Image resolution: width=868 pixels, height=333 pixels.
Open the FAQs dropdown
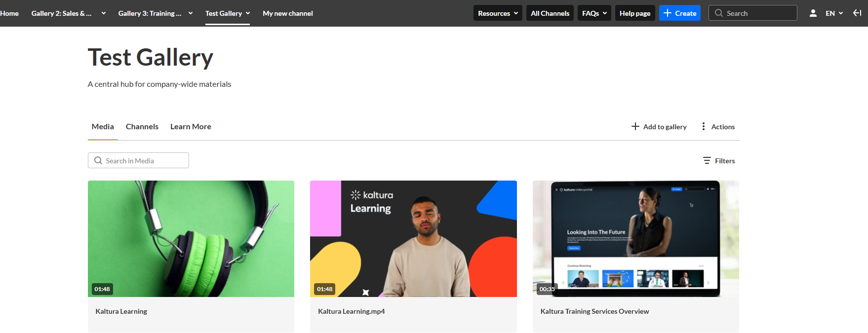tap(594, 13)
